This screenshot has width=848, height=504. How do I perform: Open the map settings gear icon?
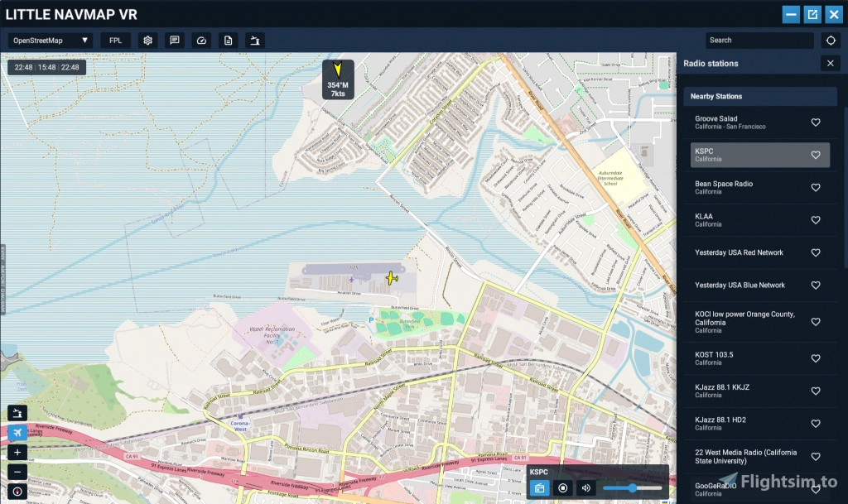147,40
